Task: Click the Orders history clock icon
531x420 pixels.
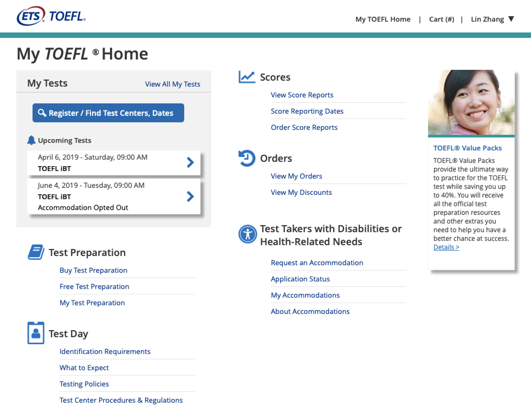Action: 247,158
